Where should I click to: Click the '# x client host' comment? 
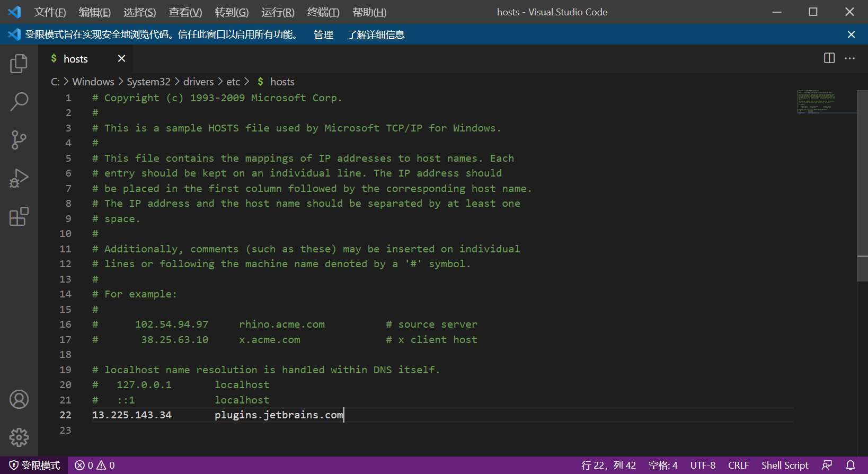(x=431, y=340)
